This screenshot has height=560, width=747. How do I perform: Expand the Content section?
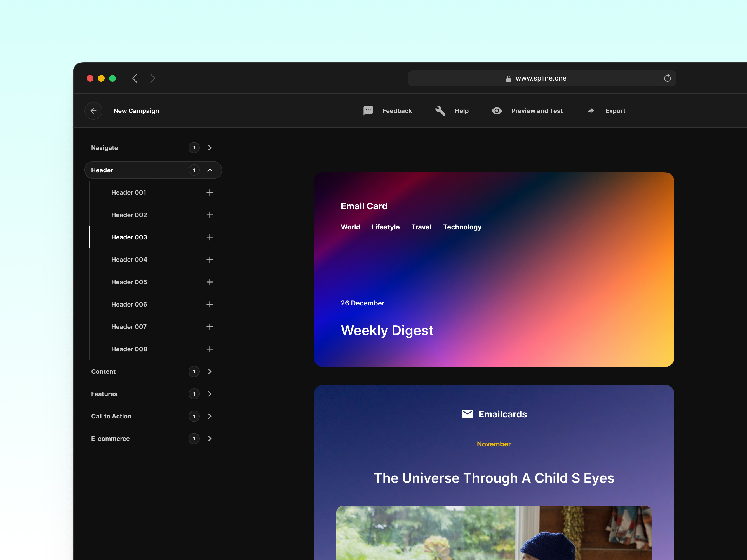[x=210, y=371]
